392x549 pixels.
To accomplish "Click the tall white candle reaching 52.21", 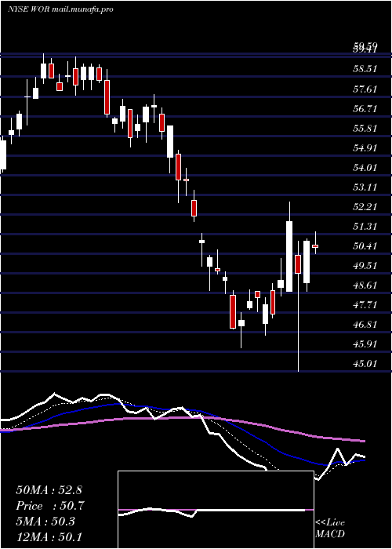I will click(289, 256).
